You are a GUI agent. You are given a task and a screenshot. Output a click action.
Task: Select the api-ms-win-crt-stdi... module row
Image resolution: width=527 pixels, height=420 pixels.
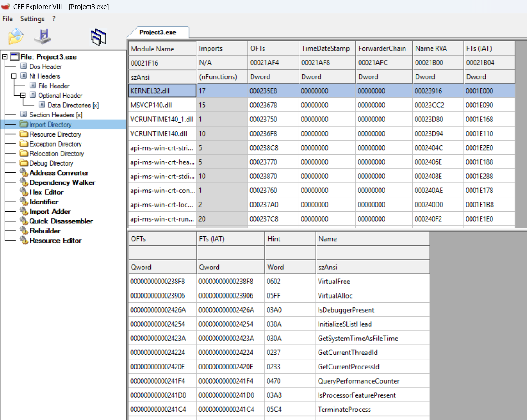[x=322, y=177]
